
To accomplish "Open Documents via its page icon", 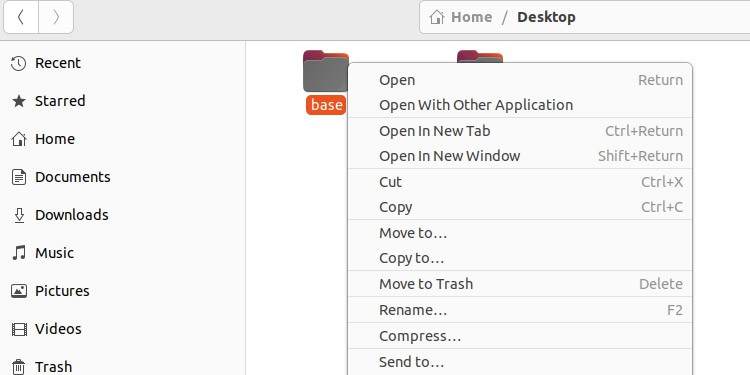I will pos(19,177).
